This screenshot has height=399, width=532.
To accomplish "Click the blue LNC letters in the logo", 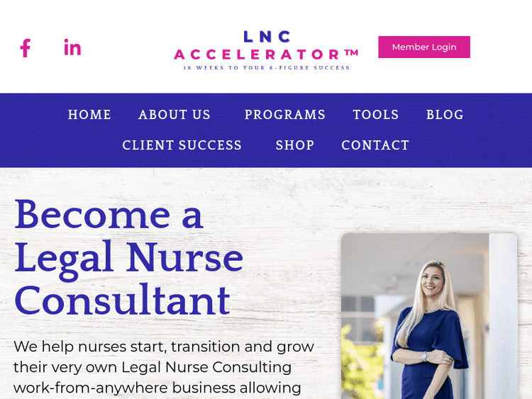I will [x=267, y=37].
